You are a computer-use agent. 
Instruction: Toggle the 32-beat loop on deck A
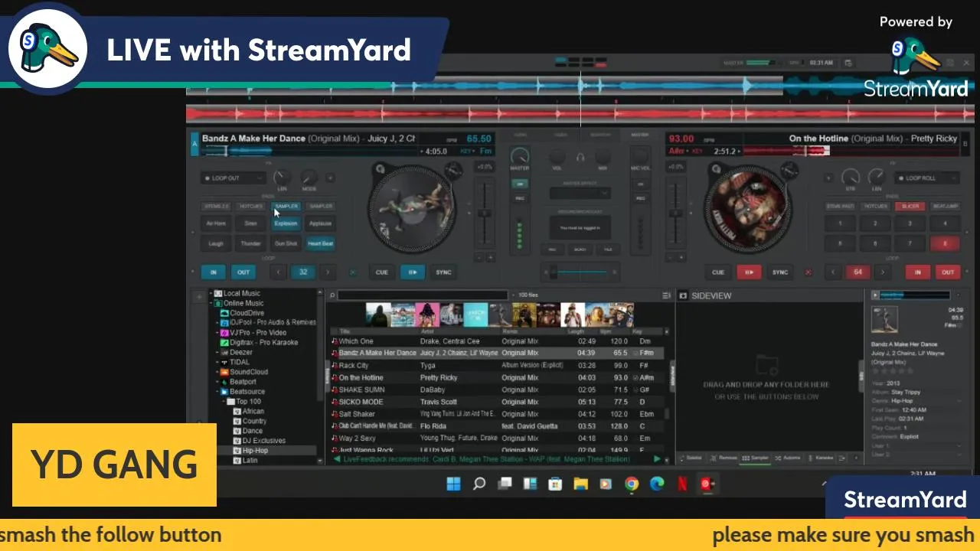303,272
